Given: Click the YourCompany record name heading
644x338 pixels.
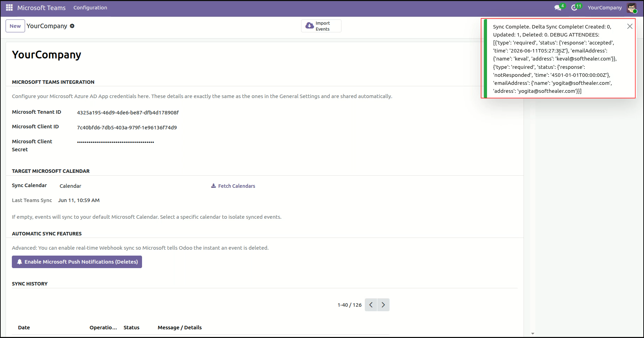Looking at the screenshot, I should click(x=47, y=55).
